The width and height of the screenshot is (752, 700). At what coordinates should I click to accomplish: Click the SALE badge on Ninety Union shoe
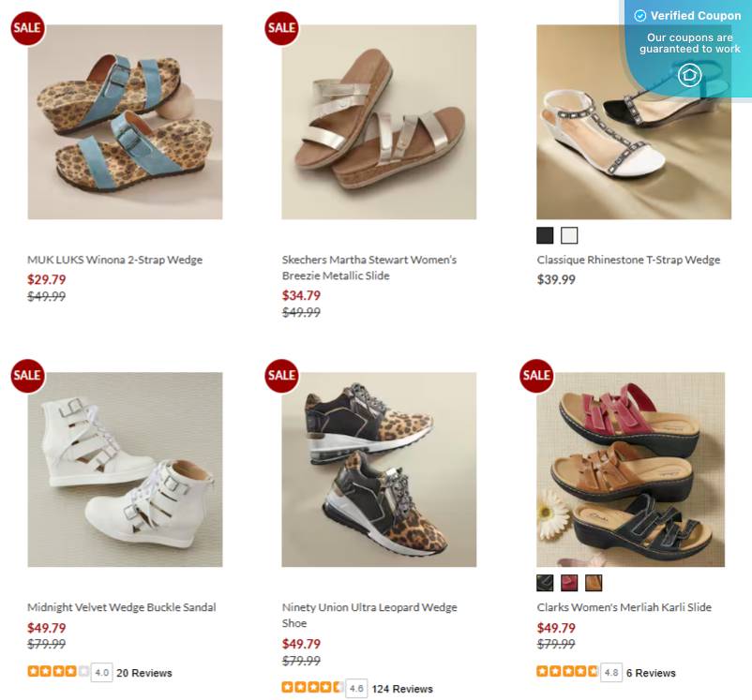(281, 375)
